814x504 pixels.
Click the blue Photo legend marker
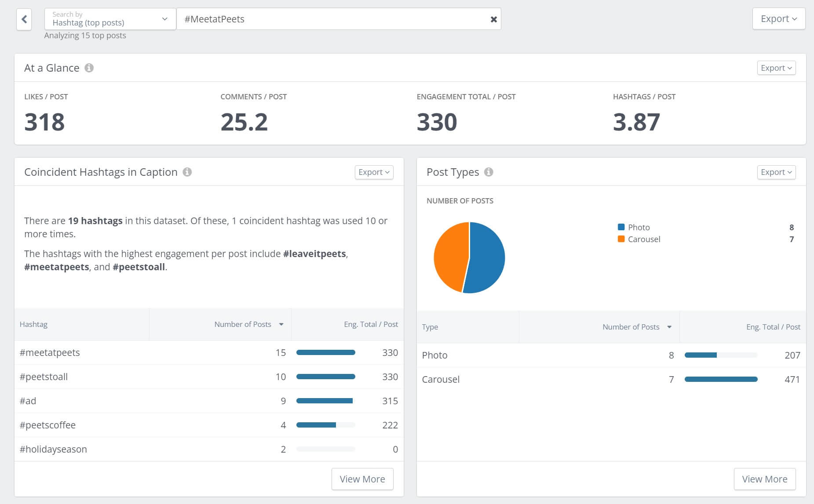click(x=620, y=227)
